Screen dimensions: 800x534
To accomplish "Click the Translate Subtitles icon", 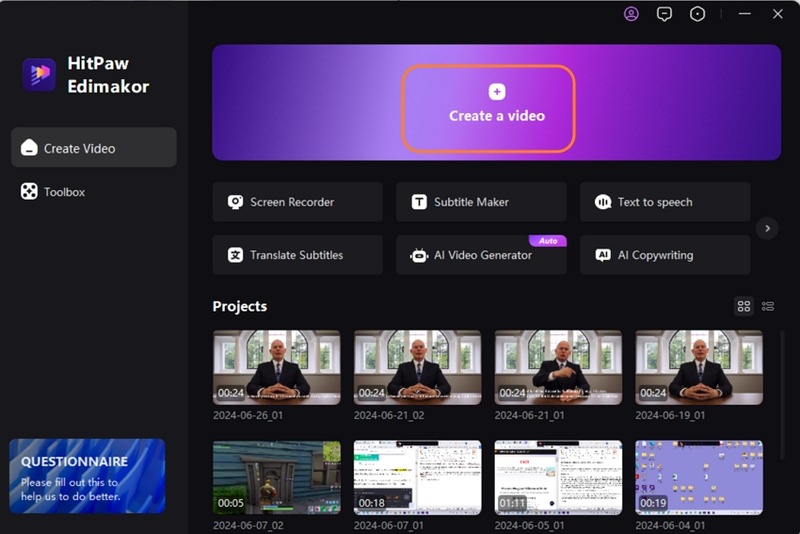I will (235, 255).
